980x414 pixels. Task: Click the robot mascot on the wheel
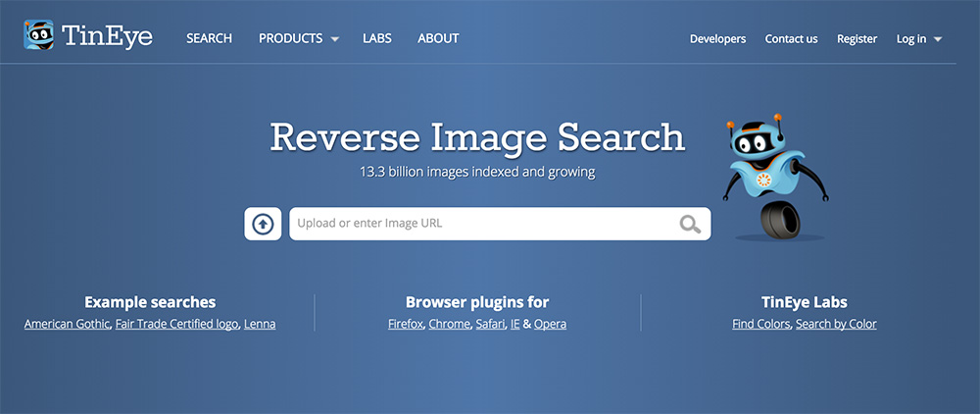(774, 178)
